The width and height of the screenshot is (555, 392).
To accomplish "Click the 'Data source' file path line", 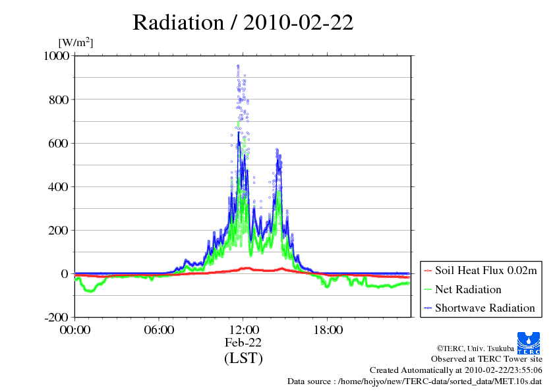I will click(x=415, y=381).
